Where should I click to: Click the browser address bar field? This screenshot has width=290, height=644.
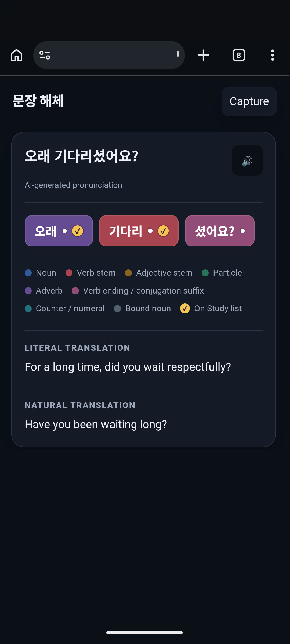[x=109, y=55]
